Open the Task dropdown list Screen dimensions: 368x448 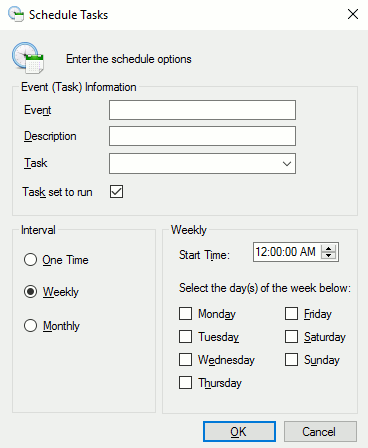point(202,163)
